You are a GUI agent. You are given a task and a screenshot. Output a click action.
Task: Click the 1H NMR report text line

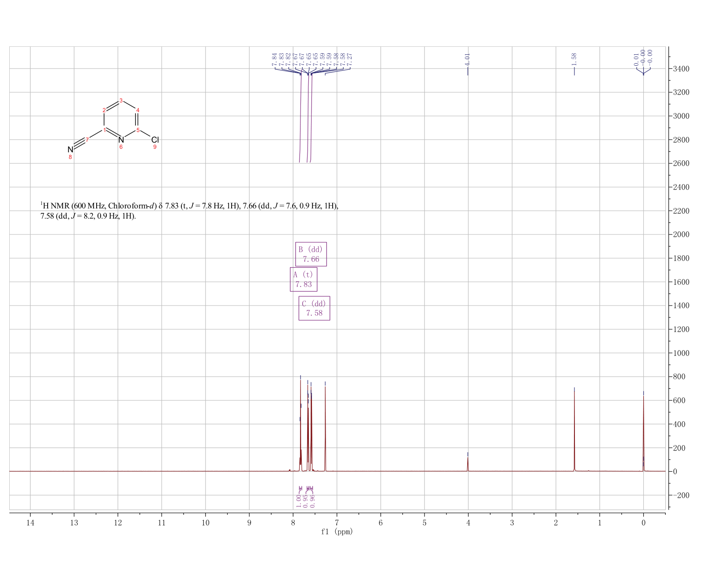pyautogui.click(x=189, y=206)
